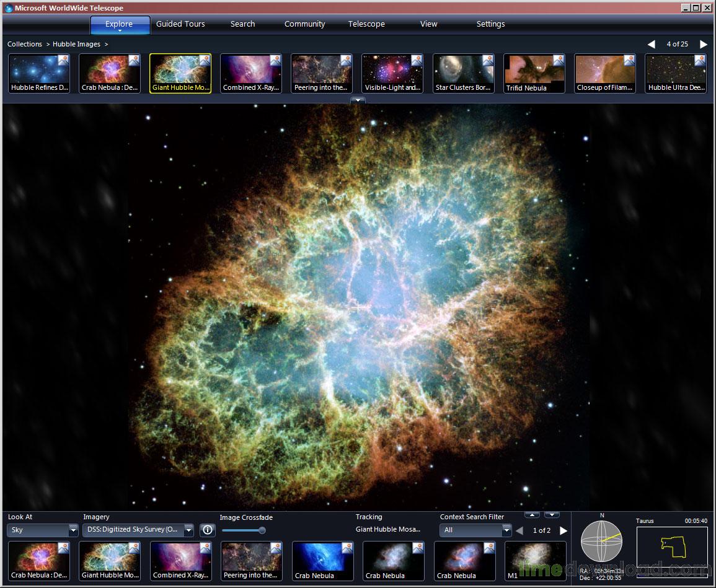Click next arrow in context search results
Image resolution: width=716 pixels, height=588 pixels.
pyautogui.click(x=564, y=530)
